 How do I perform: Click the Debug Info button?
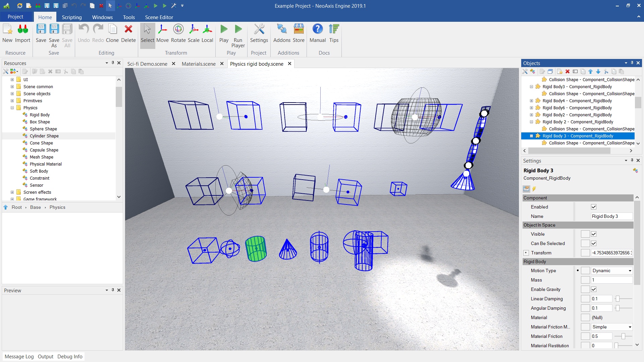[x=70, y=356]
